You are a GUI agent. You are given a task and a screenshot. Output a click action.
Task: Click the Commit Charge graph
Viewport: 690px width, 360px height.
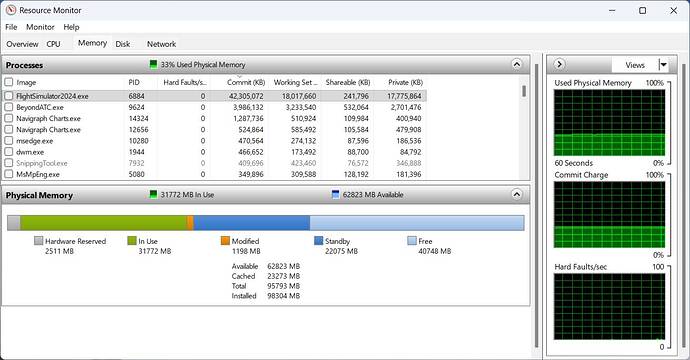[609, 215]
